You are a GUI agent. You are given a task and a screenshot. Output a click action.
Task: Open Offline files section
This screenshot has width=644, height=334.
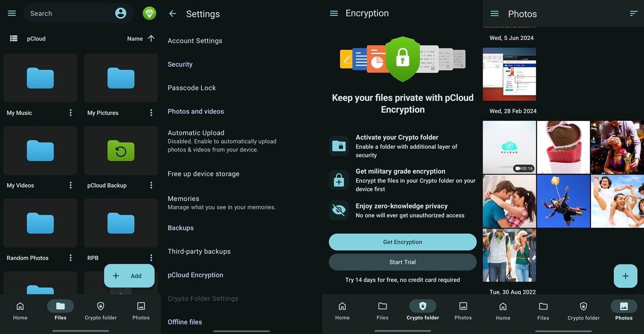click(x=185, y=322)
